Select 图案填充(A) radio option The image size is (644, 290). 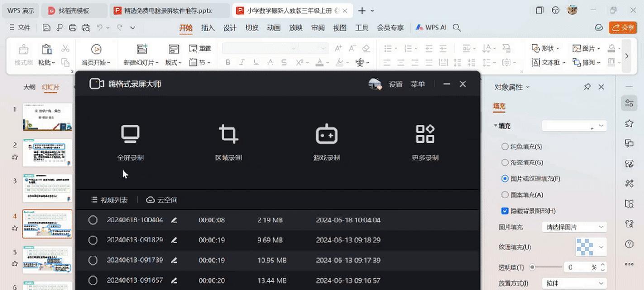[x=522, y=195]
